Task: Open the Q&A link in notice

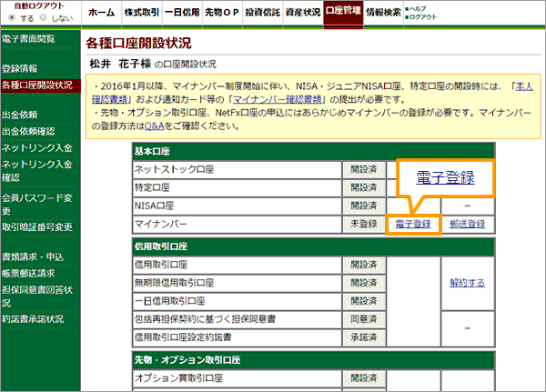Action: (155, 126)
